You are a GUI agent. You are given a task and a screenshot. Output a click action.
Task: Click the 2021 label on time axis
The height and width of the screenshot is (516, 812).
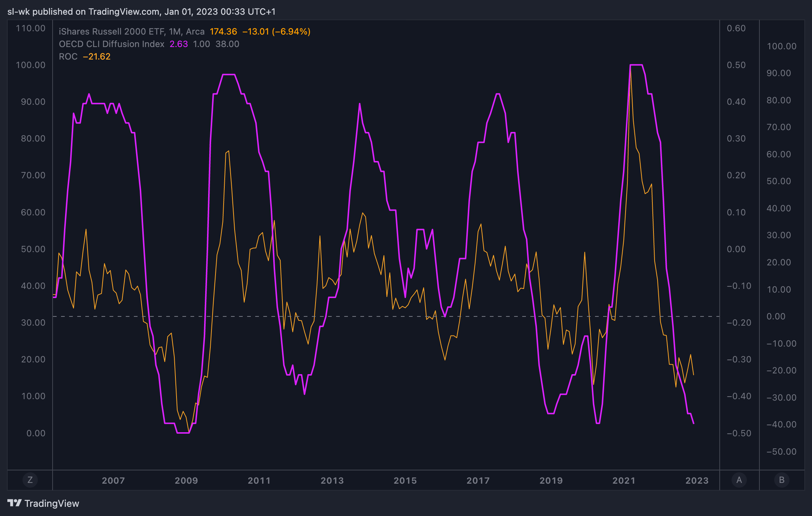624,480
